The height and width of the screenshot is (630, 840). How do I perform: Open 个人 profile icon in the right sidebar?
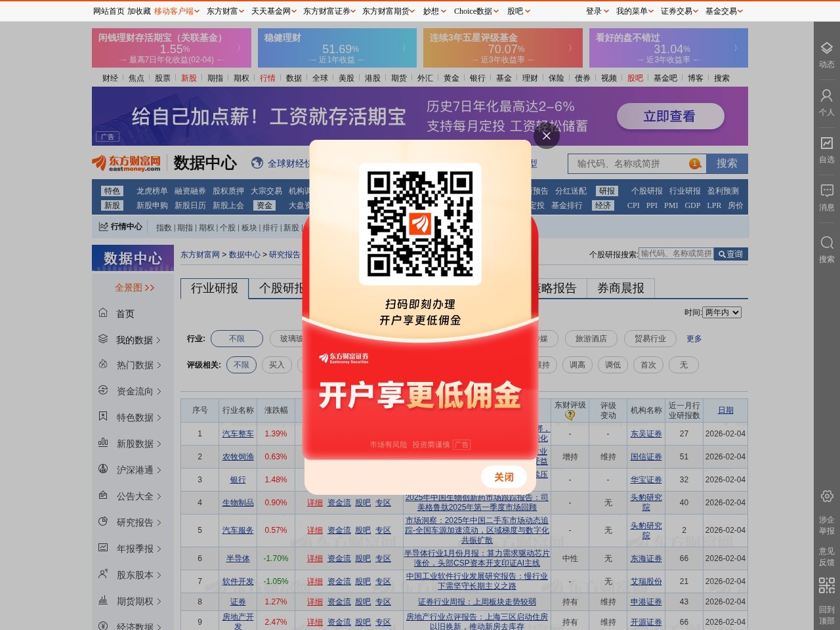point(827,96)
